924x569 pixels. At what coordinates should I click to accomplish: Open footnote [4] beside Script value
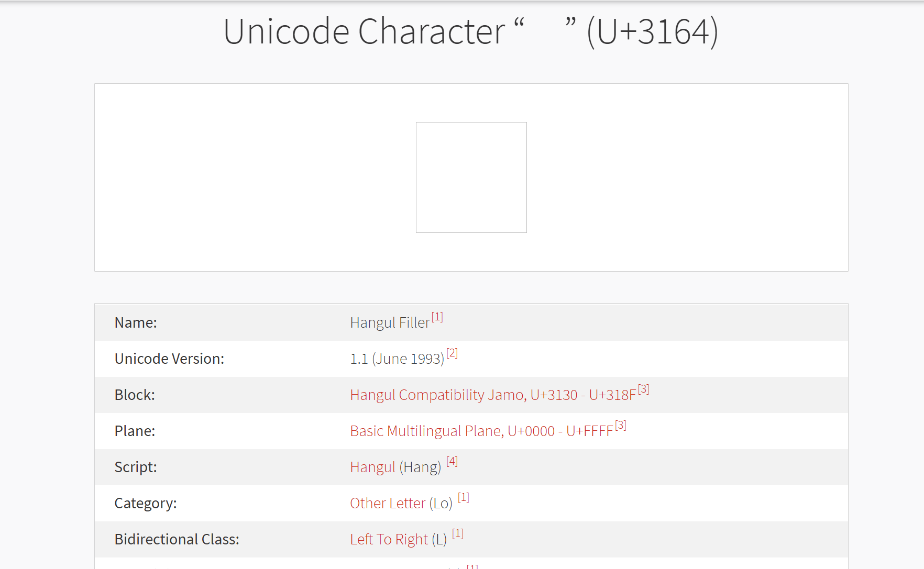(452, 461)
